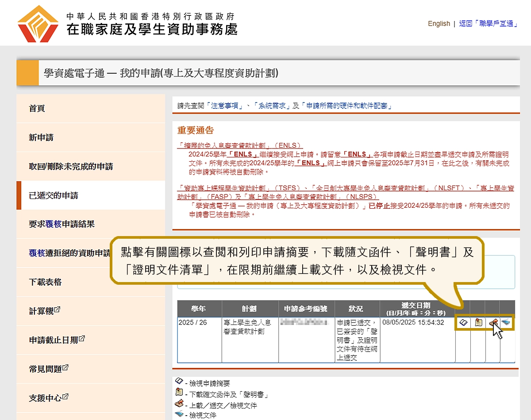Open 申請截止日期 external link in sidebar
Image resolution: width=531 pixels, height=420 pixels.
(x=57, y=340)
